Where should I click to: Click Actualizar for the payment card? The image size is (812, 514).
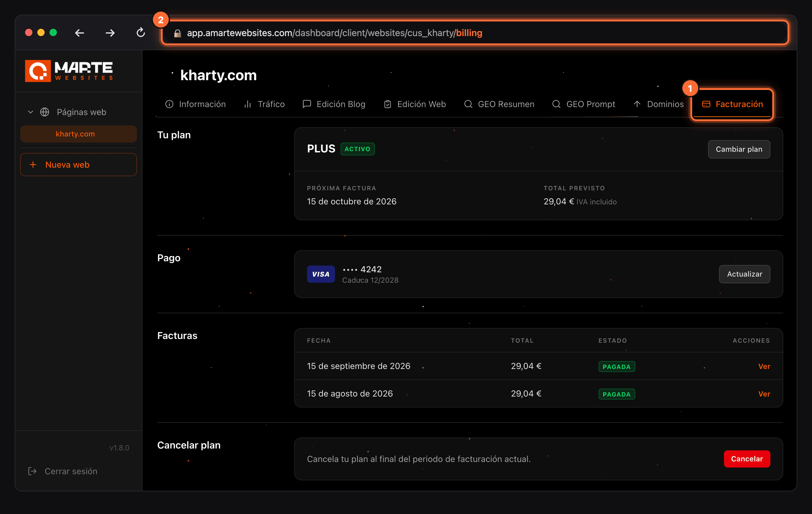[744, 274]
